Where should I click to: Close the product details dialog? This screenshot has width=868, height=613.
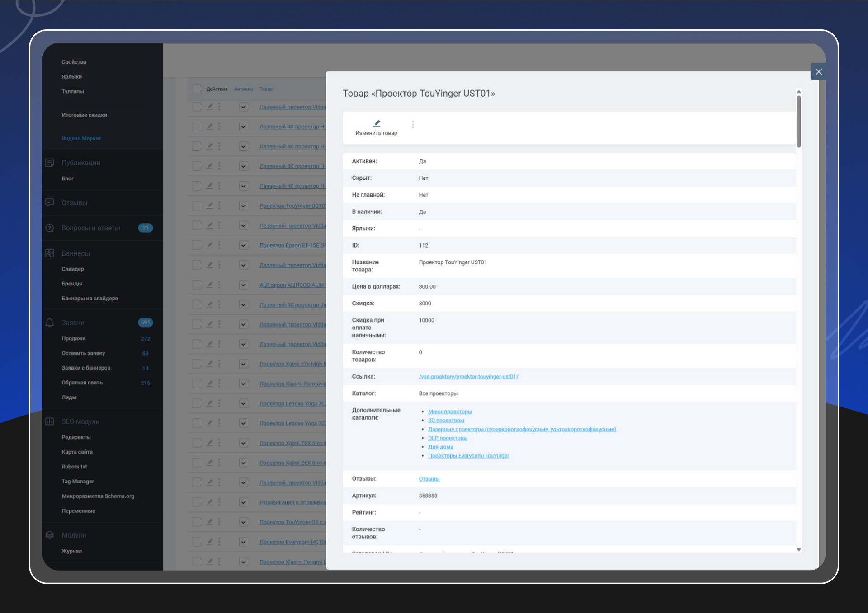point(818,72)
